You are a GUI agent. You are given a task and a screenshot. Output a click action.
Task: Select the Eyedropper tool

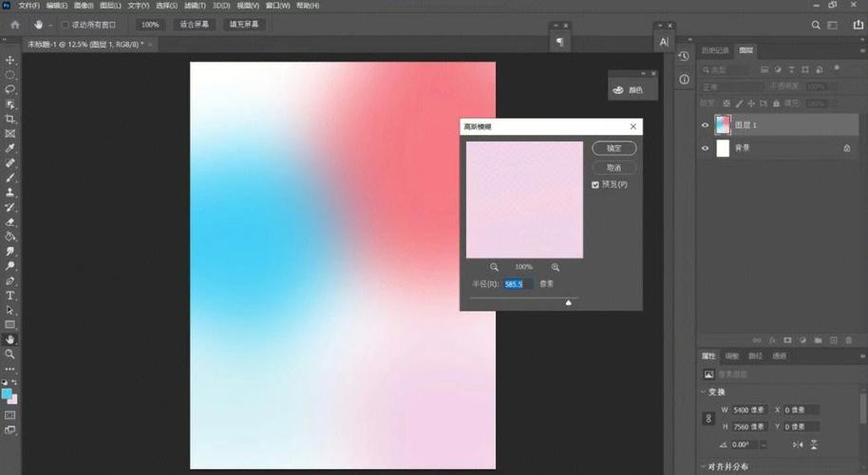coord(10,148)
